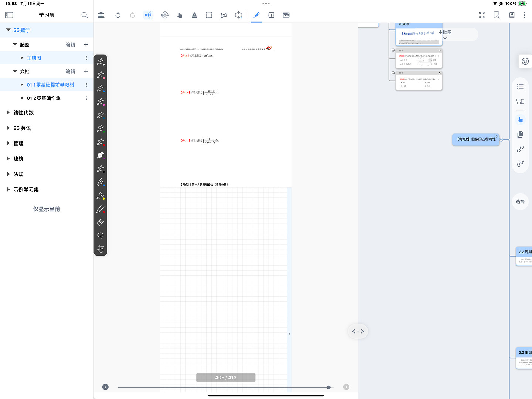Undo the last action
Viewport: 532px width, 399px height.
coord(118,15)
